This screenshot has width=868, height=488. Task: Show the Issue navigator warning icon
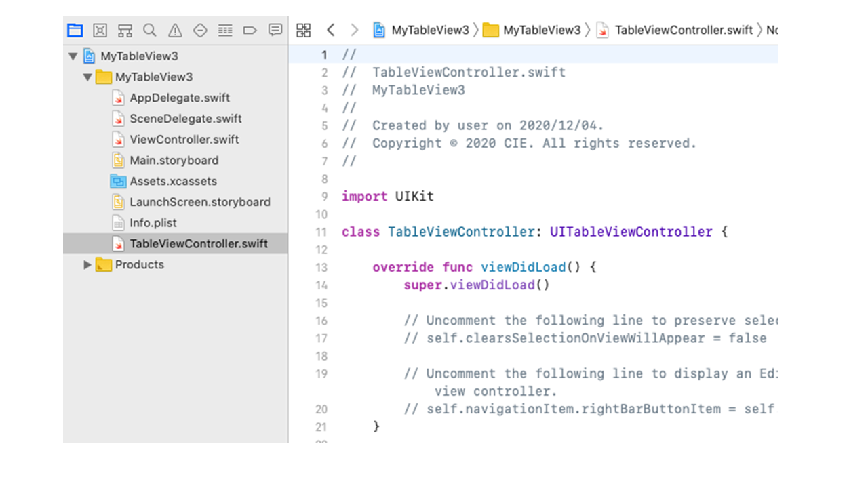coord(175,30)
